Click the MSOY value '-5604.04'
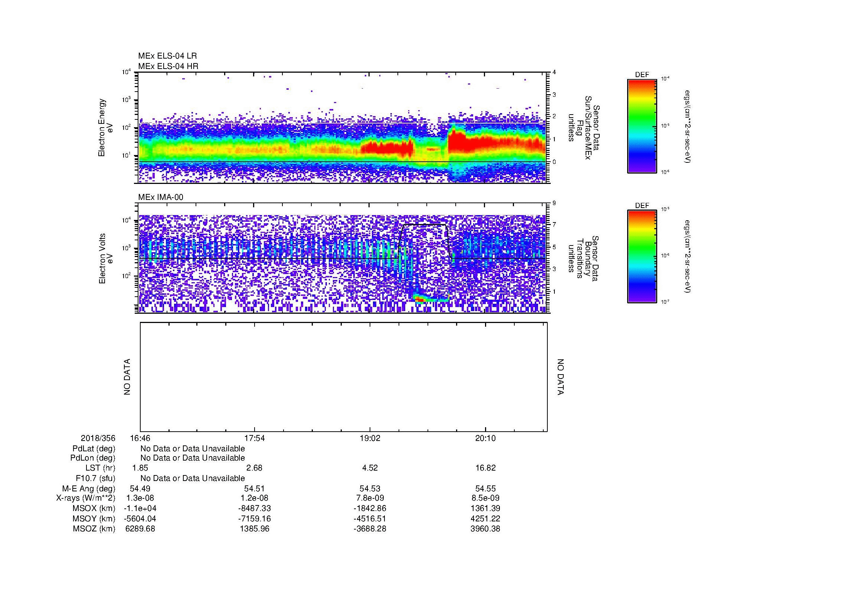868x613 pixels. click(x=140, y=518)
